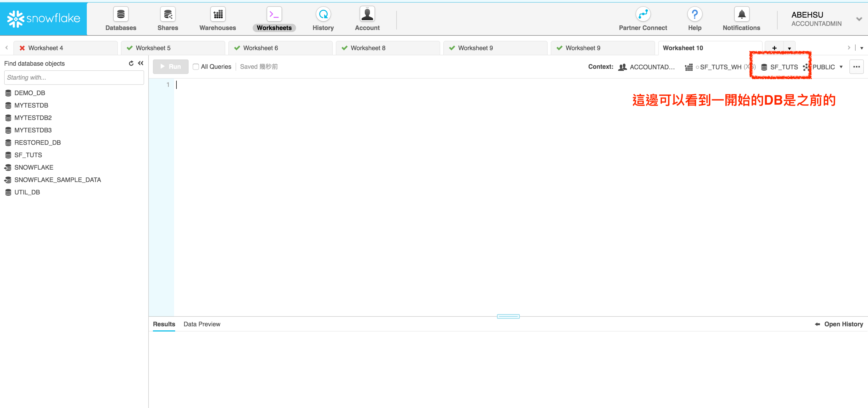Select the Worksheet 10 tab
The height and width of the screenshot is (408, 868).
tap(710, 48)
